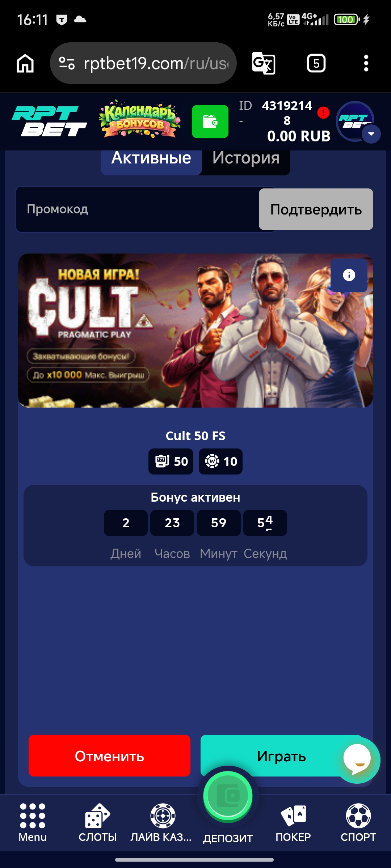Open the Google Translate page icon

coord(264,63)
